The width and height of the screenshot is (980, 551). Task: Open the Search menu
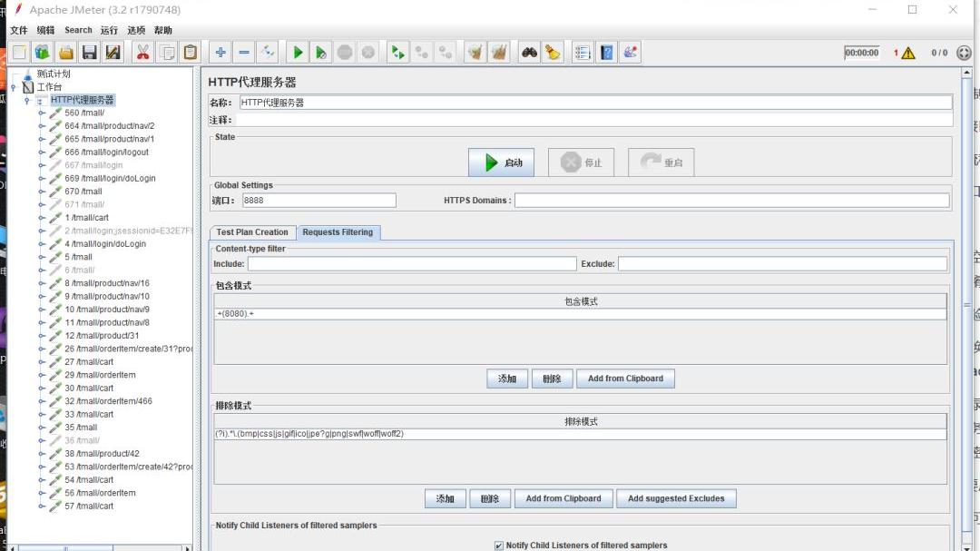78,30
